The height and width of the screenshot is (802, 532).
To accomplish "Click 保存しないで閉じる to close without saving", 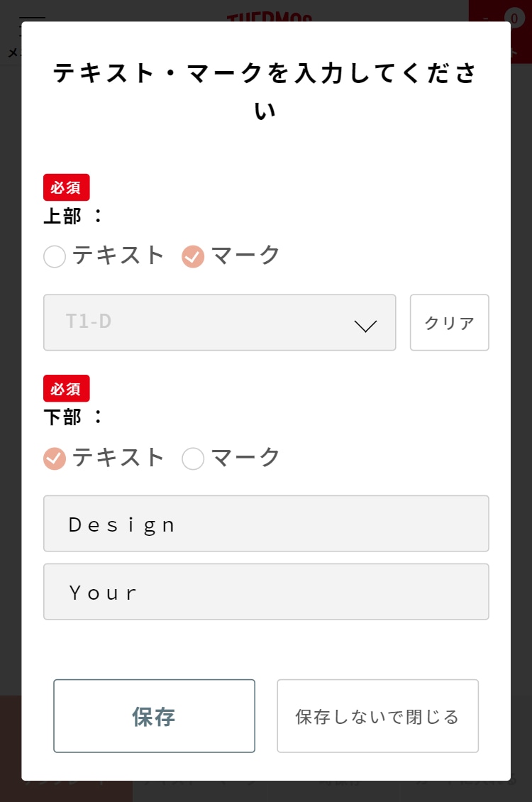I will (x=377, y=716).
